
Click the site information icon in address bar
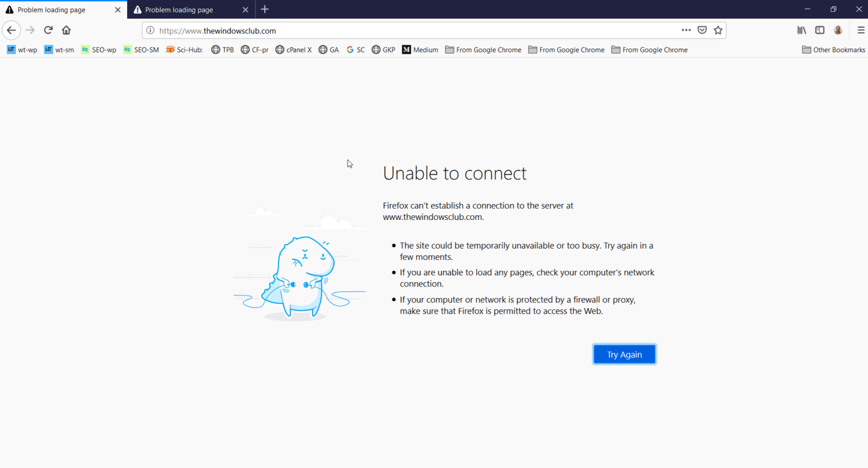pyautogui.click(x=150, y=31)
